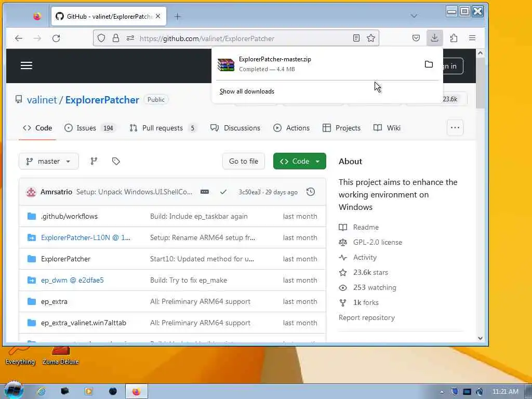Open the Zuma Deluxe desktop shortcut
Screen dimensions: 532x399
tap(60, 355)
